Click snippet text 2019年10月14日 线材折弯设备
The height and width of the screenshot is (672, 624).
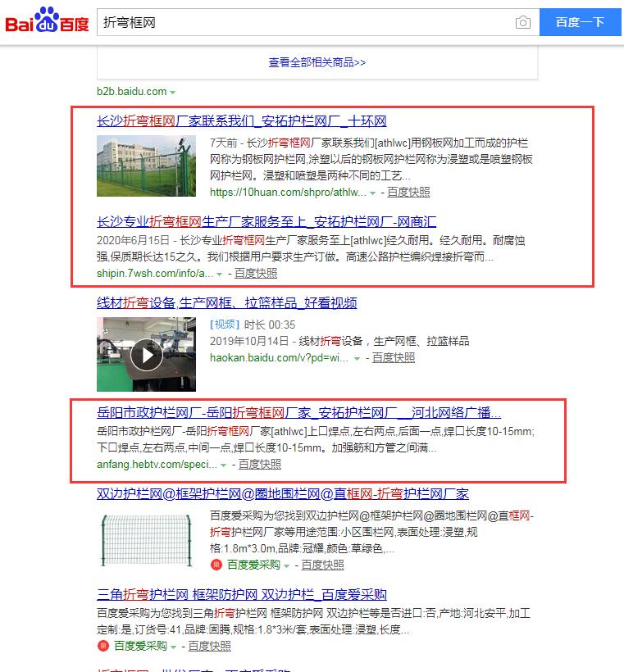pos(339,341)
